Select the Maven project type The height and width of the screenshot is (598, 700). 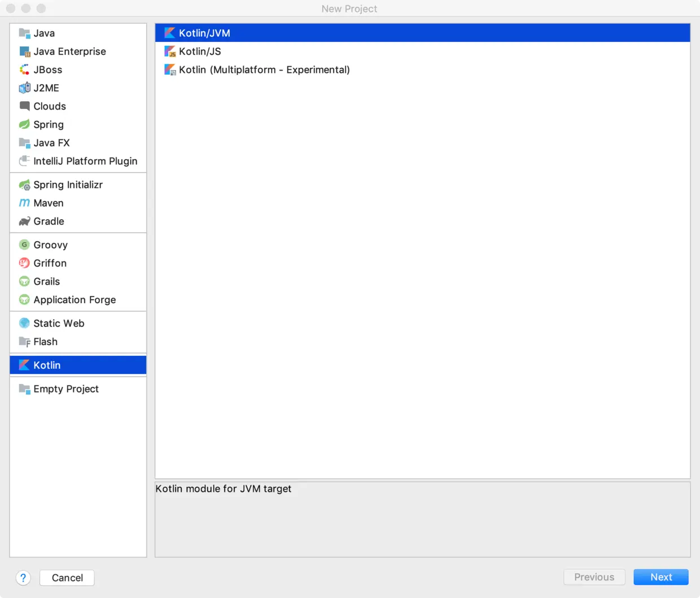[x=78, y=203]
